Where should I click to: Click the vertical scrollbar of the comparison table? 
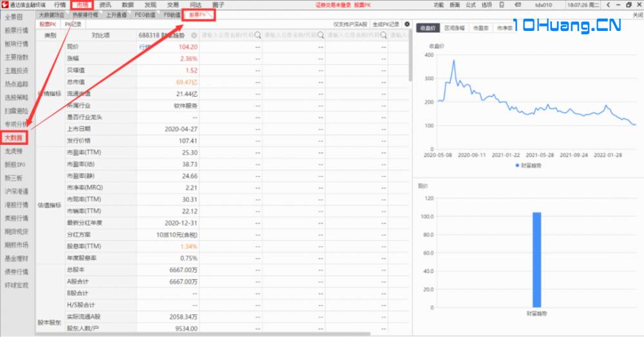[x=410, y=55]
